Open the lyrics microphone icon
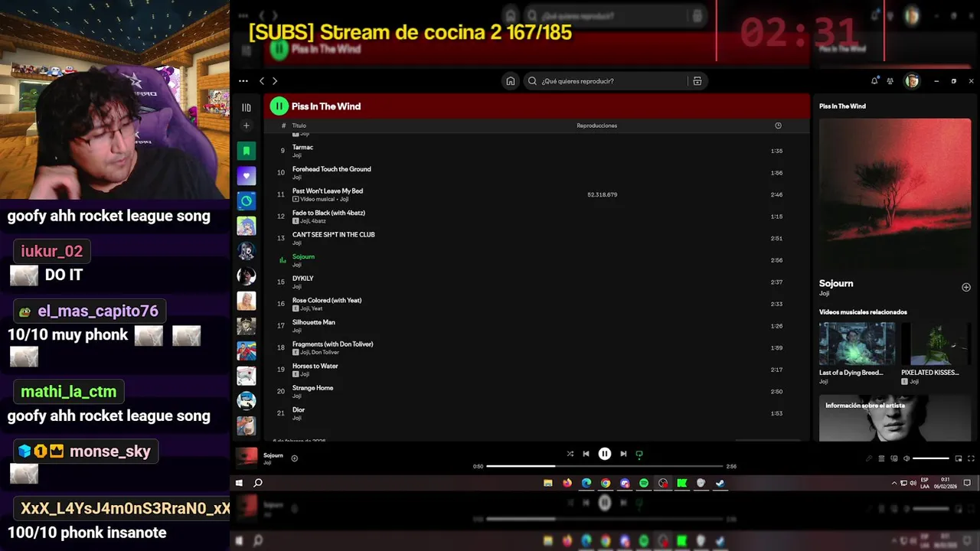Screen dimensions: 980x551 coord(869,458)
